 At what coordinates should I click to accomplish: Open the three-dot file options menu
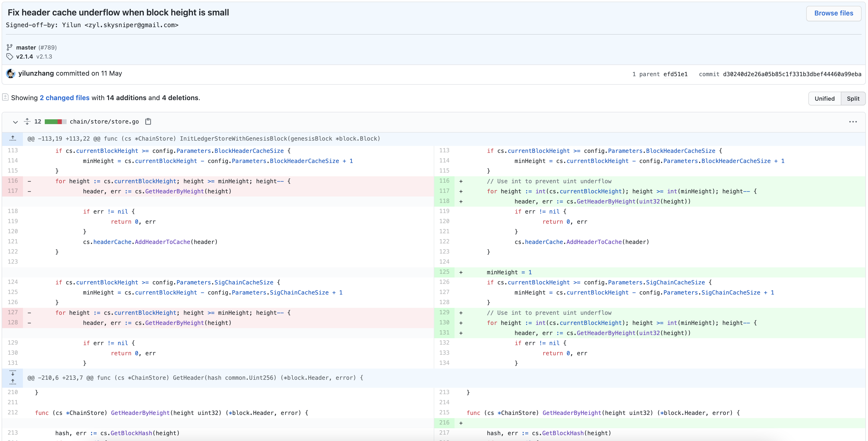click(x=853, y=122)
